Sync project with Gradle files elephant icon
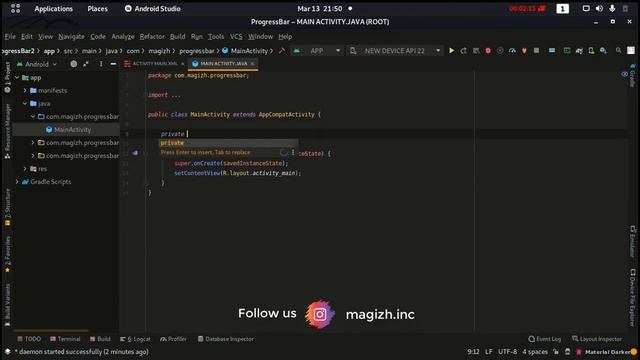This screenshot has height=360, width=640. coord(579,51)
